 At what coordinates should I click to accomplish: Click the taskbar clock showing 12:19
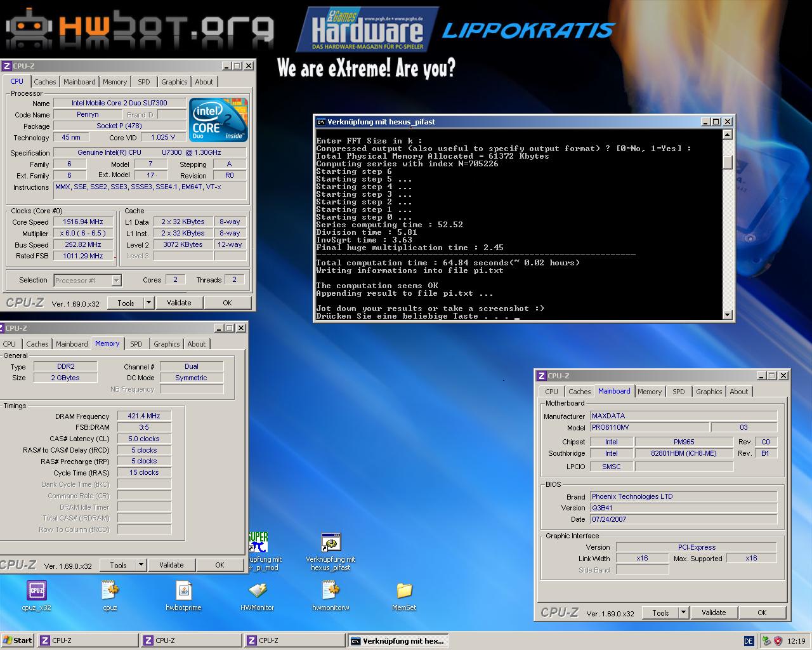(x=796, y=641)
